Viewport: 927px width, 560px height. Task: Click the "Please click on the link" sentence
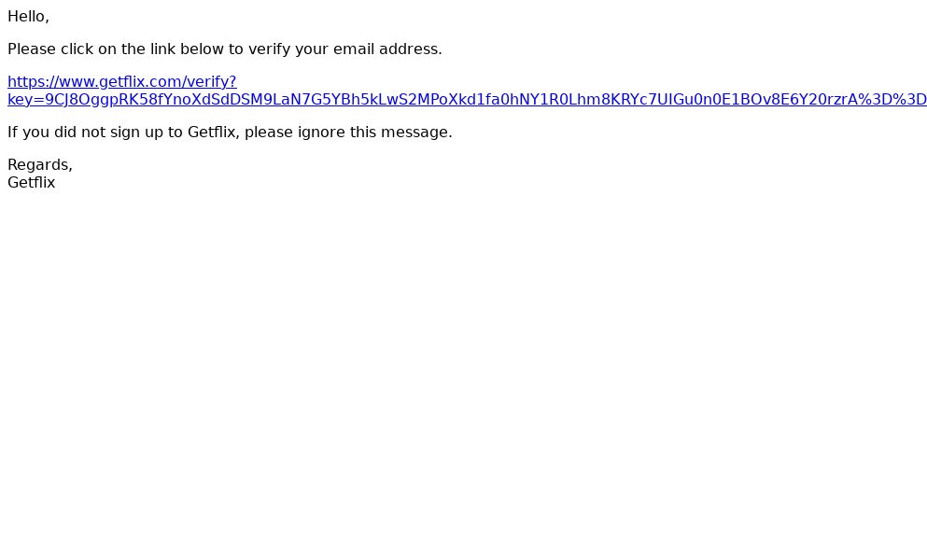225,49
